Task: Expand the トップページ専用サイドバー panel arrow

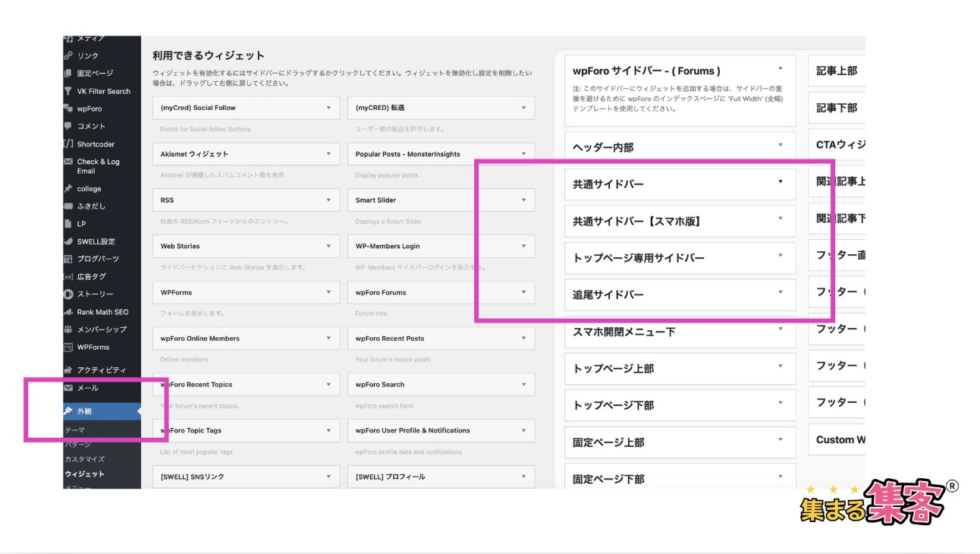Action: click(780, 256)
